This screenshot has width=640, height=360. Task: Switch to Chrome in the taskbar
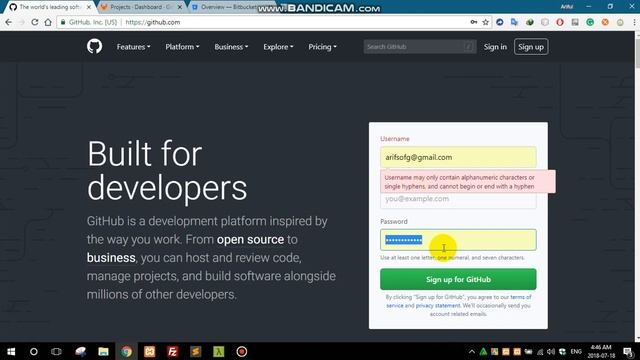[x=126, y=351]
